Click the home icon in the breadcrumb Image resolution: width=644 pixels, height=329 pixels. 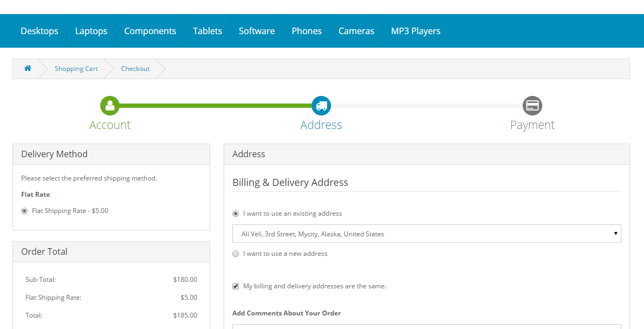coord(27,68)
